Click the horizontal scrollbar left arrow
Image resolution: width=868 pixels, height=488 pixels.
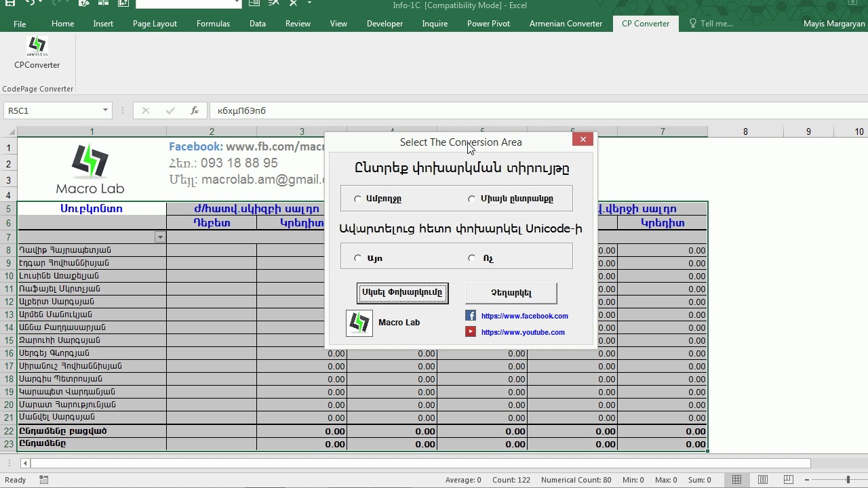point(25,464)
